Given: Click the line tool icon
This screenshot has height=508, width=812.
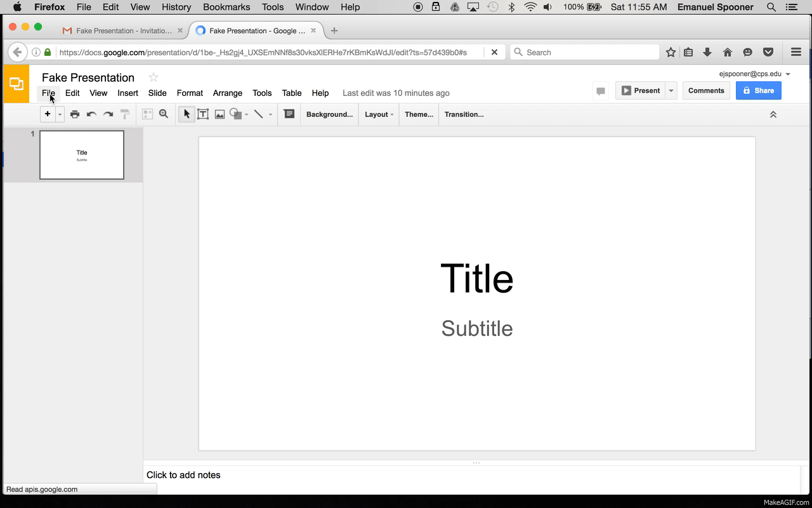Looking at the screenshot, I should 258,114.
